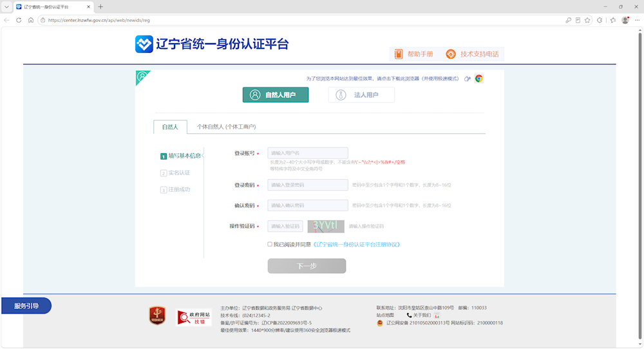
Task: Select step 实名认证
Action: click(175, 173)
